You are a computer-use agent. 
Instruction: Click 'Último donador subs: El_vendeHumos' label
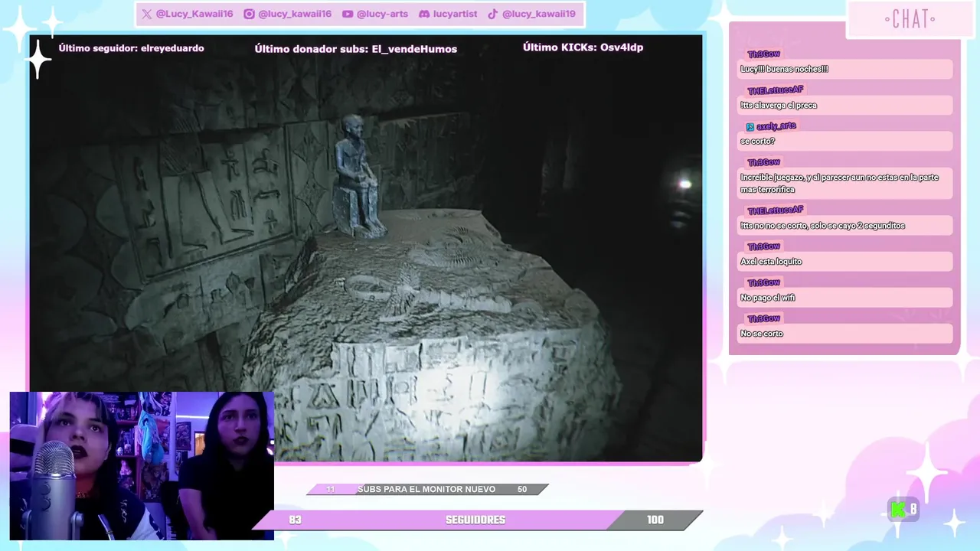tap(356, 49)
